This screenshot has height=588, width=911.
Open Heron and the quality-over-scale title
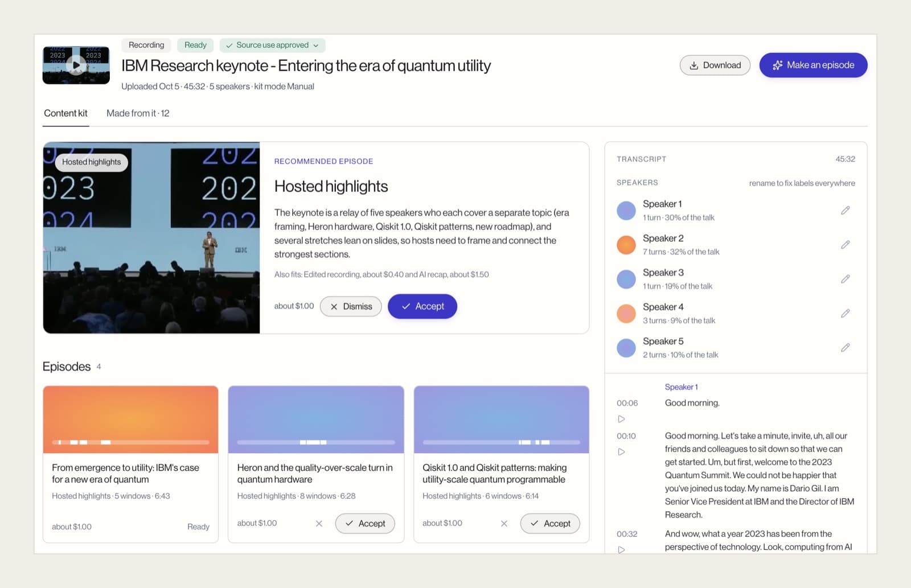[315, 473]
